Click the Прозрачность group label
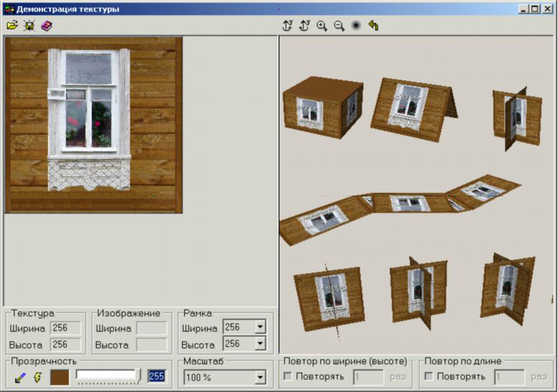This screenshot has height=392, width=558. pos(44,361)
